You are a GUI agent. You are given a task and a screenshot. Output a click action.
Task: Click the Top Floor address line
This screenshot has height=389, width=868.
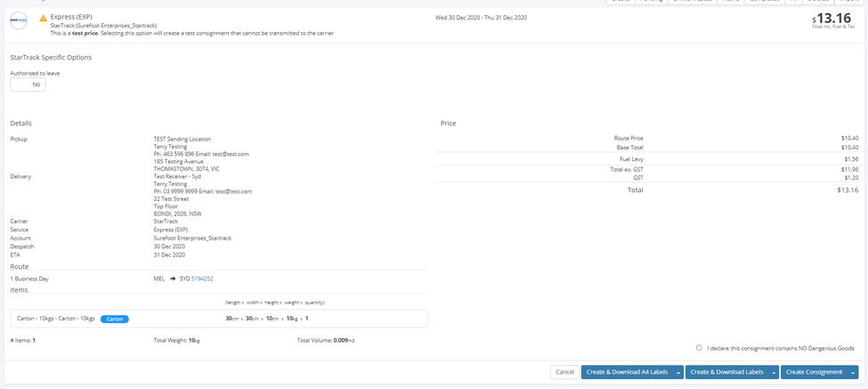coord(166,207)
